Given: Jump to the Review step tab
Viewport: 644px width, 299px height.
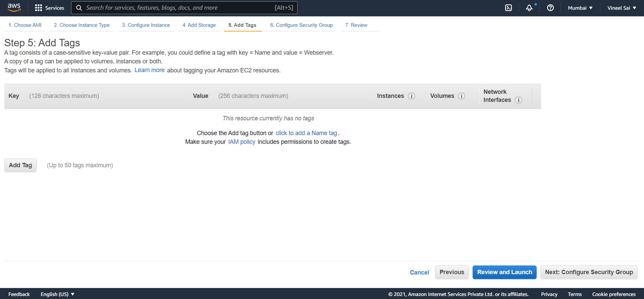Looking at the screenshot, I should click(x=356, y=25).
